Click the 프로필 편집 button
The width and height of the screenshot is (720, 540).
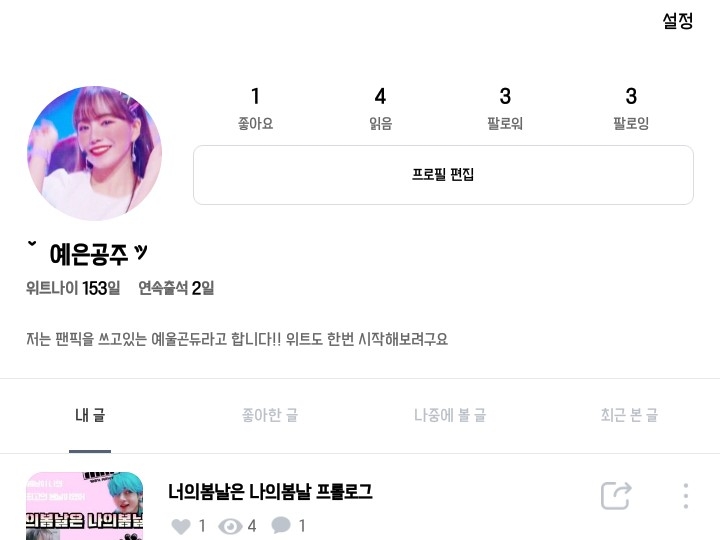pos(443,175)
